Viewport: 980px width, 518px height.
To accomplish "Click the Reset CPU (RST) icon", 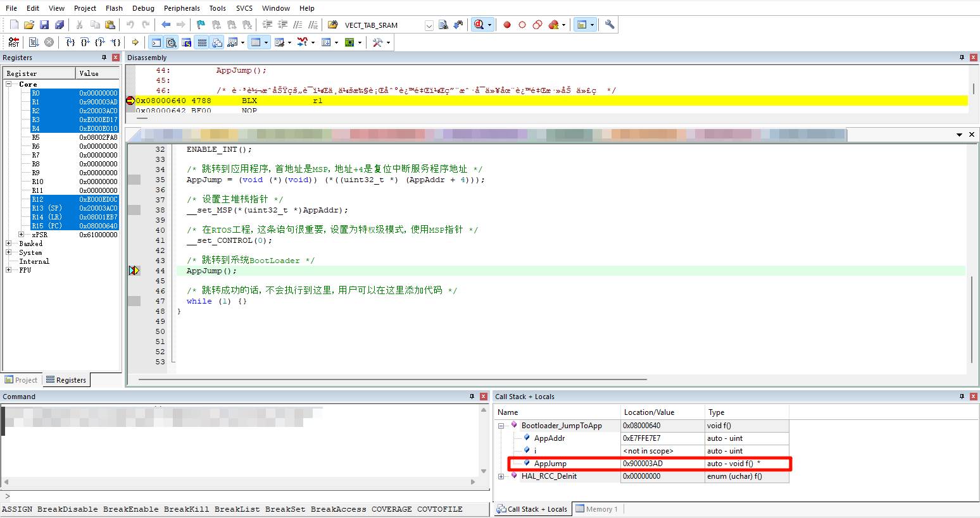I will (13, 42).
